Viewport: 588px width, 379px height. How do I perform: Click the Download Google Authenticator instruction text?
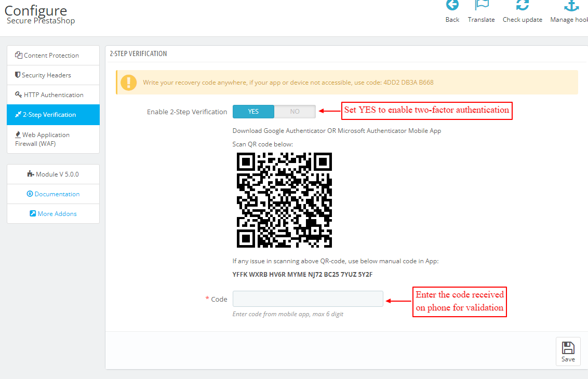tap(337, 131)
